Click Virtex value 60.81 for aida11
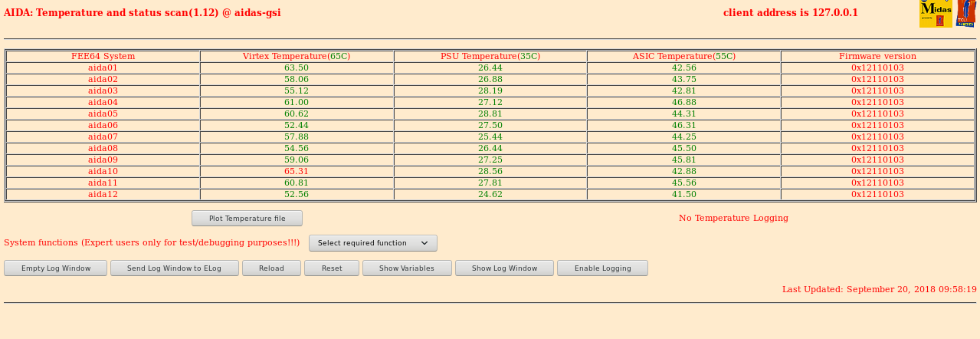The height and width of the screenshot is (339, 980). click(x=297, y=183)
